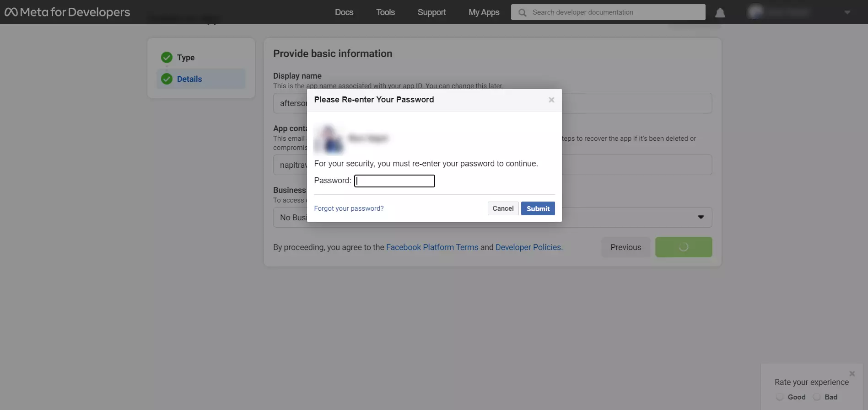
Task: Click the Cancel button in dialog
Action: tap(503, 208)
